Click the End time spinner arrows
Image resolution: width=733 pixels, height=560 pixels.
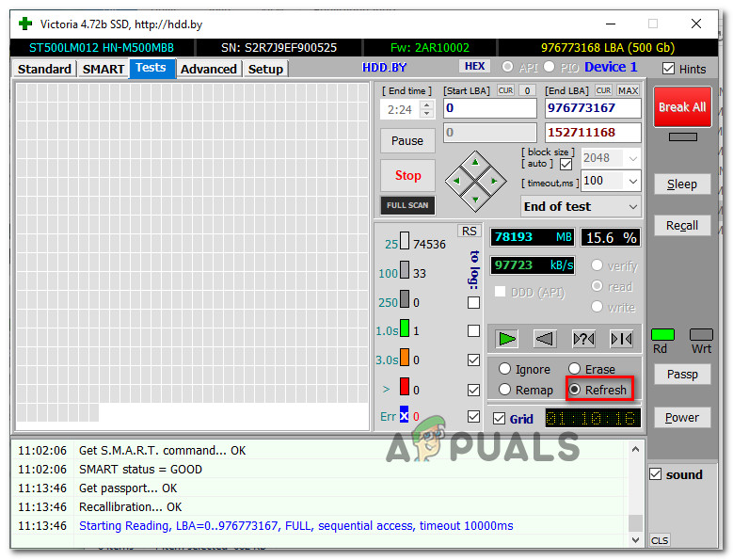click(426, 109)
